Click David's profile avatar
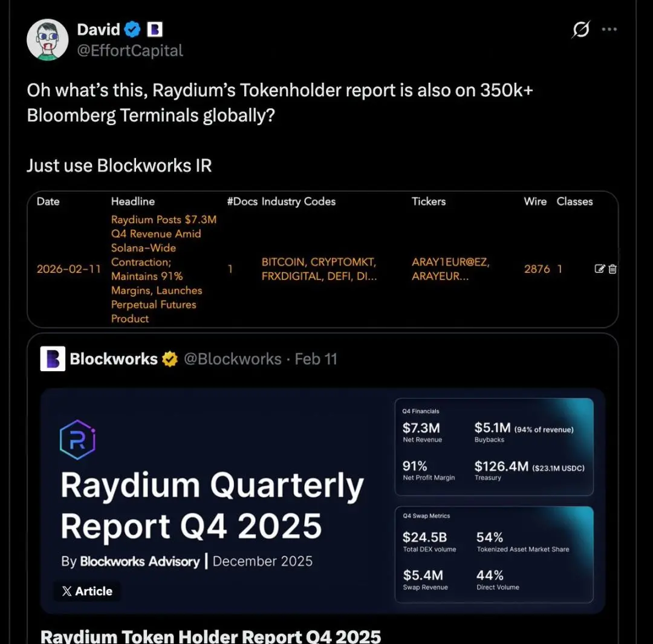Image resolution: width=653 pixels, height=644 pixels. click(48, 40)
